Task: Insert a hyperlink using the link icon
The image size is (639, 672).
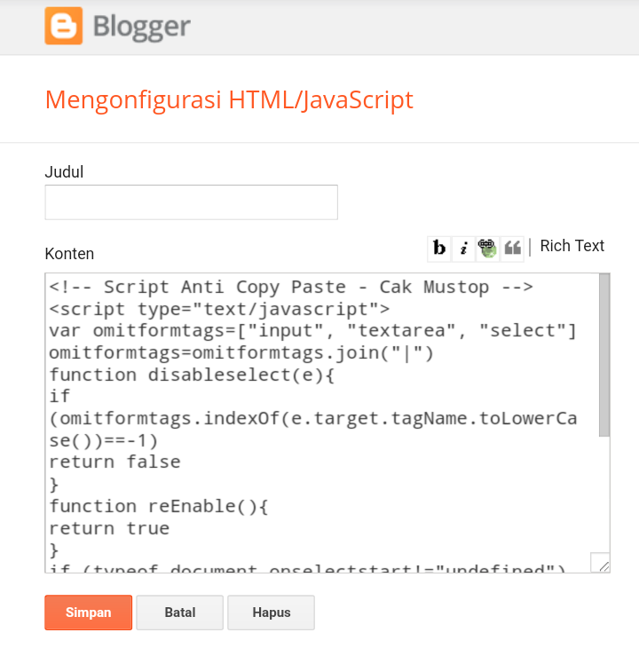Action: tap(487, 249)
